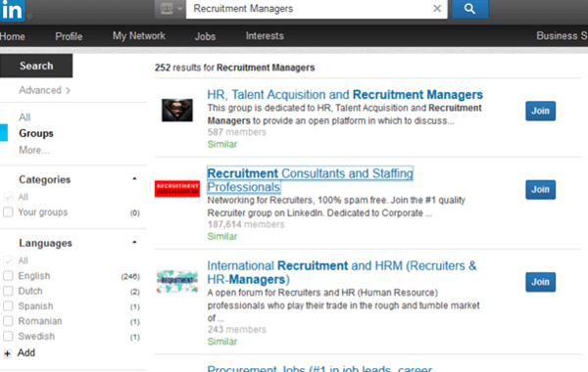The image size is (588, 372).
Task: Open the world map group thumbnail
Action: pos(177,281)
